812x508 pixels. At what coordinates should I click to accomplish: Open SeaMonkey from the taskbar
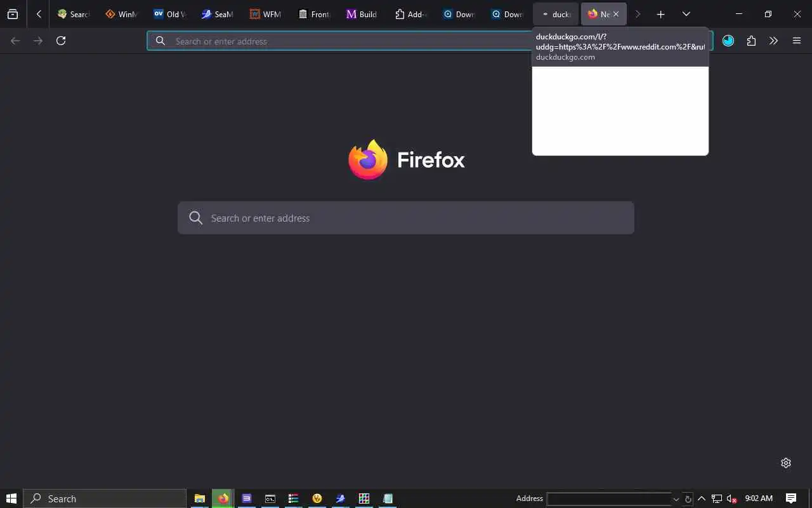pyautogui.click(x=341, y=498)
